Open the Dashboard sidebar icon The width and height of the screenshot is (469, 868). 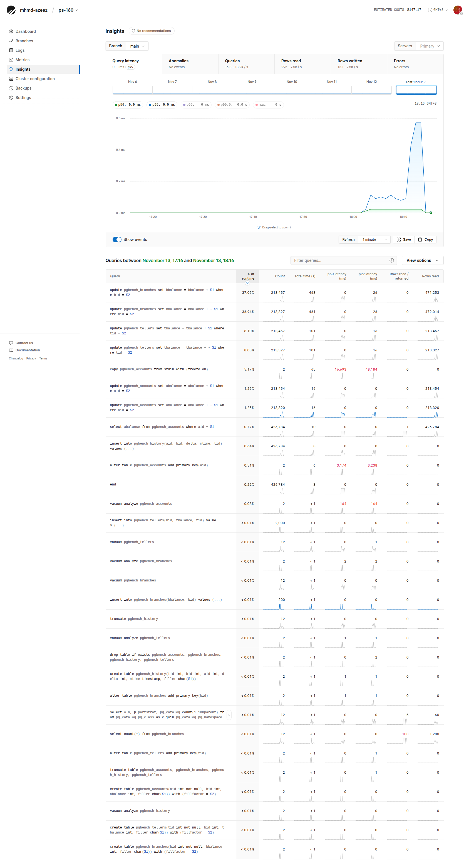[x=11, y=31]
